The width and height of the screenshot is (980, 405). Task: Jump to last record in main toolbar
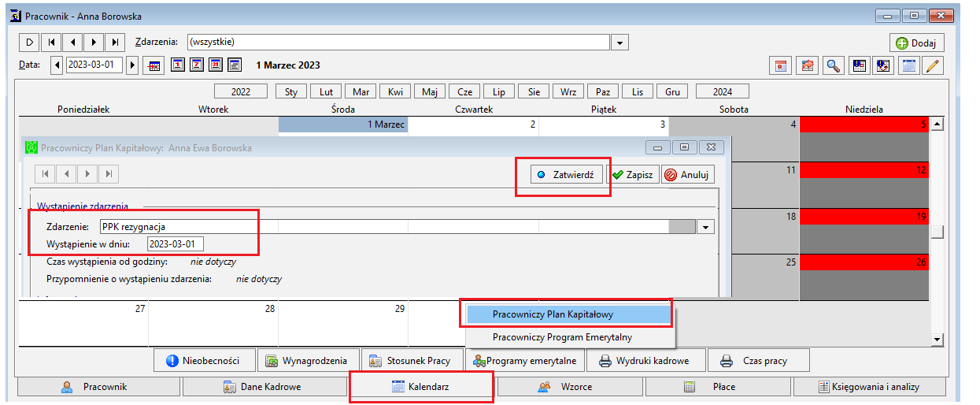pyautogui.click(x=115, y=42)
